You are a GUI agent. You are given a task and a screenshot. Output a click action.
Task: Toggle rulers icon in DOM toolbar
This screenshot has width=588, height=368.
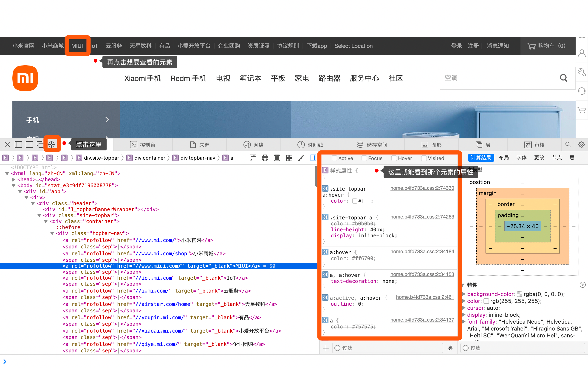(253, 158)
